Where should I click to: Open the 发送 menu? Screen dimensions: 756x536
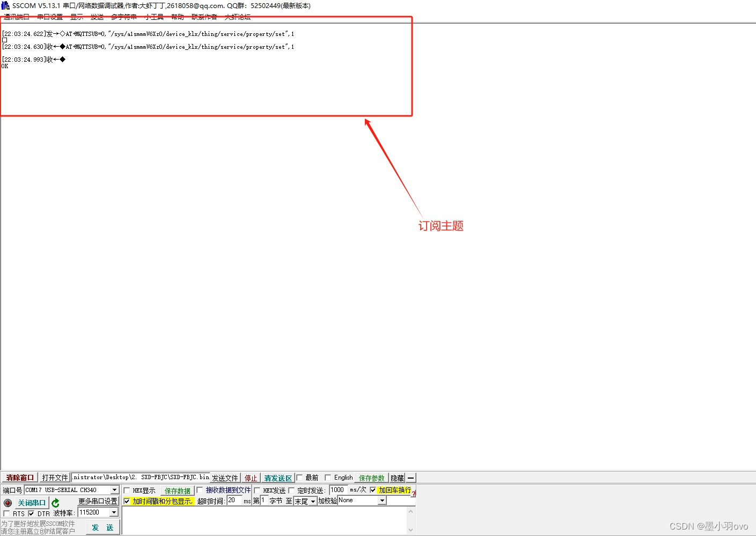[x=97, y=17]
